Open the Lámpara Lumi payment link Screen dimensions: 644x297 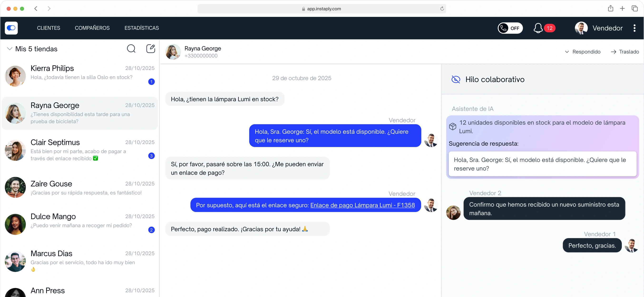(362, 205)
